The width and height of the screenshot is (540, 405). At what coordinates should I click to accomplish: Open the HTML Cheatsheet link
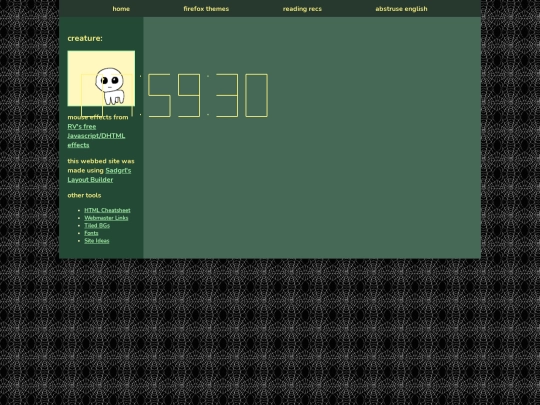(107, 210)
